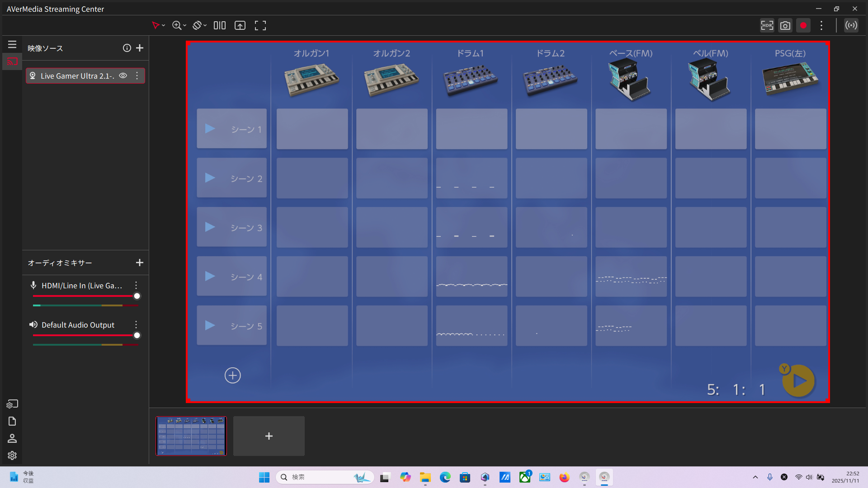Expand the cursor tool dropdown arrow
Screen dimensions: 868x488
pyautogui.click(x=163, y=26)
